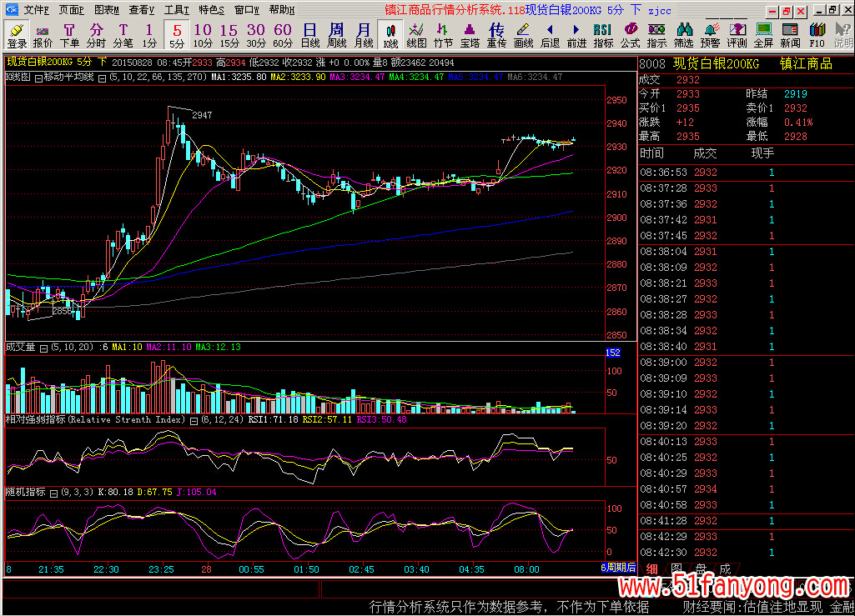Switch to the 竹节 bar chart style
This screenshot has width=855, height=616.
(x=443, y=35)
